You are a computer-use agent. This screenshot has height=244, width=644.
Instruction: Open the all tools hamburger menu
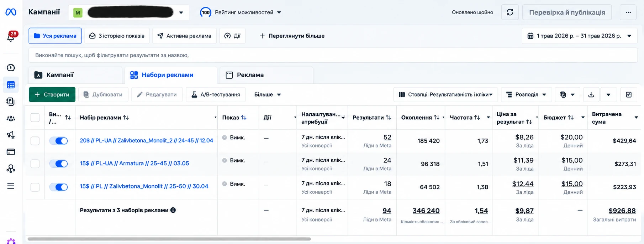click(x=11, y=186)
